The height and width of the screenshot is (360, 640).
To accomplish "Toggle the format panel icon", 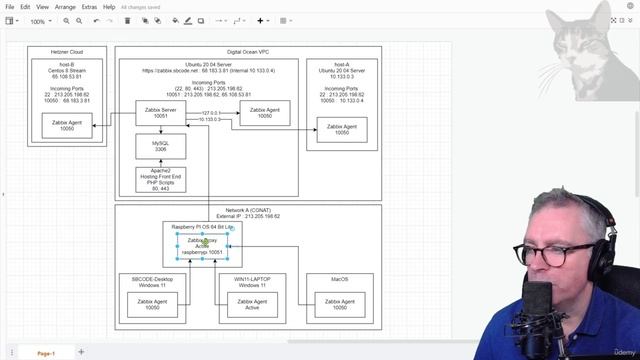I will 622,20.
